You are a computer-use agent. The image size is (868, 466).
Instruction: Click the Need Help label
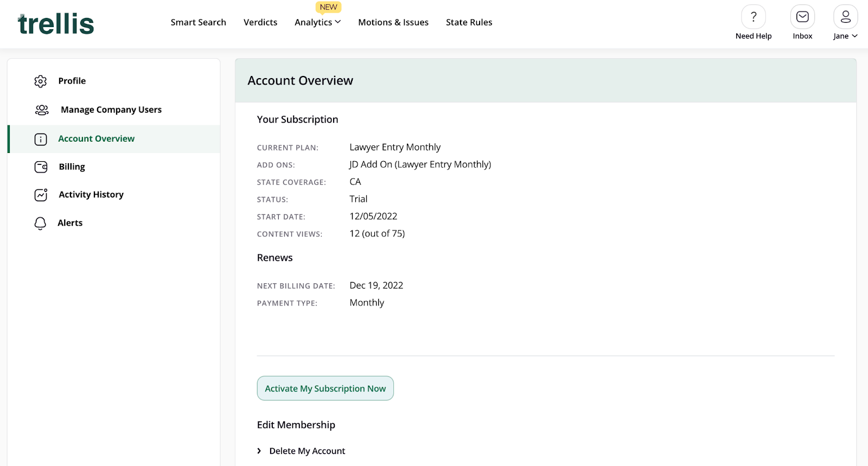pyautogui.click(x=754, y=36)
